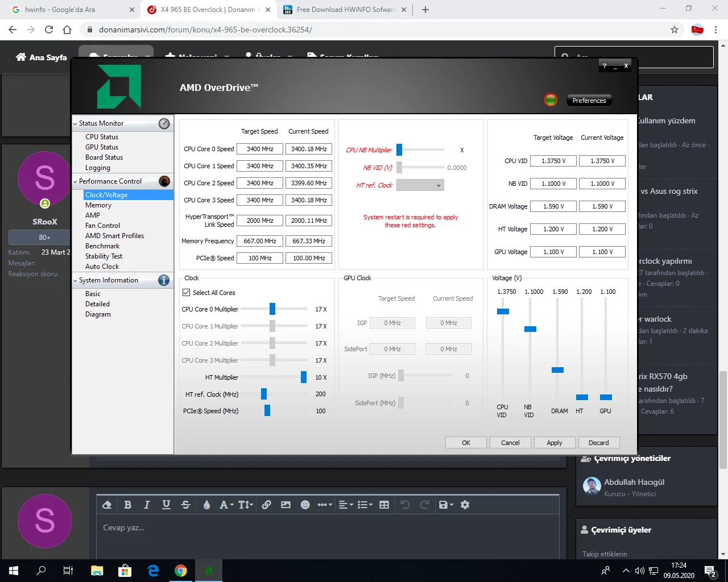Bookmark this page with the star icon
Image resolution: width=728 pixels, height=582 pixels.
click(675, 30)
